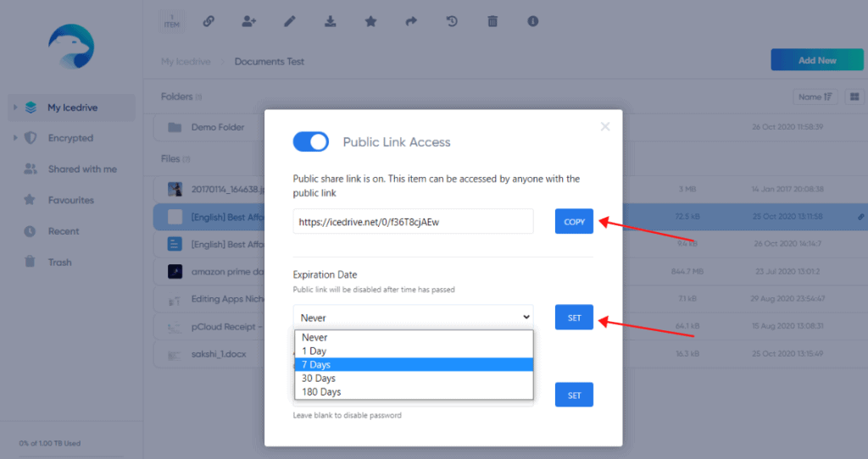The height and width of the screenshot is (459, 868).
Task: Click the star favourite icon in the toolbar
Action: click(371, 21)
